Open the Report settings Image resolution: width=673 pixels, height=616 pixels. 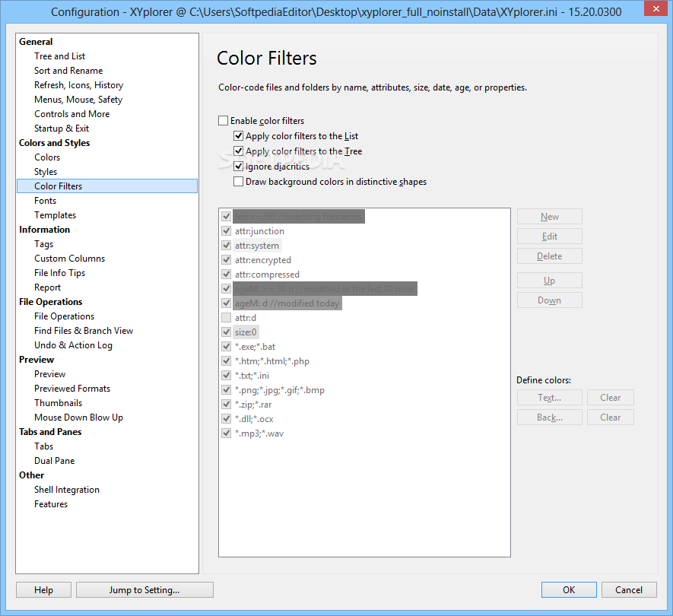48,287
